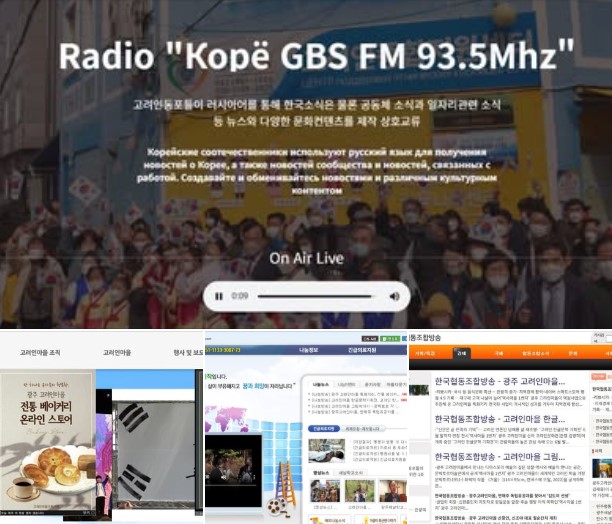This screenshot has height=524, width=612.
Task: Click the 'On Air Live' label
Action: tap(306, 258)
